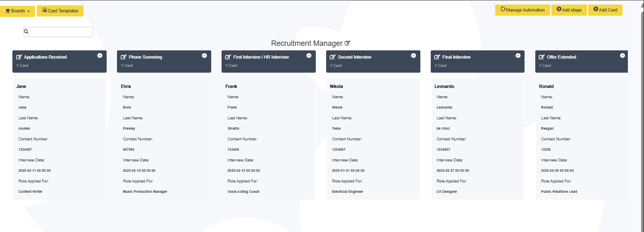Click edit icon on Offer Extended stage
The height and width of the screenshot is (232, 644).
click(x=542, y=57)
